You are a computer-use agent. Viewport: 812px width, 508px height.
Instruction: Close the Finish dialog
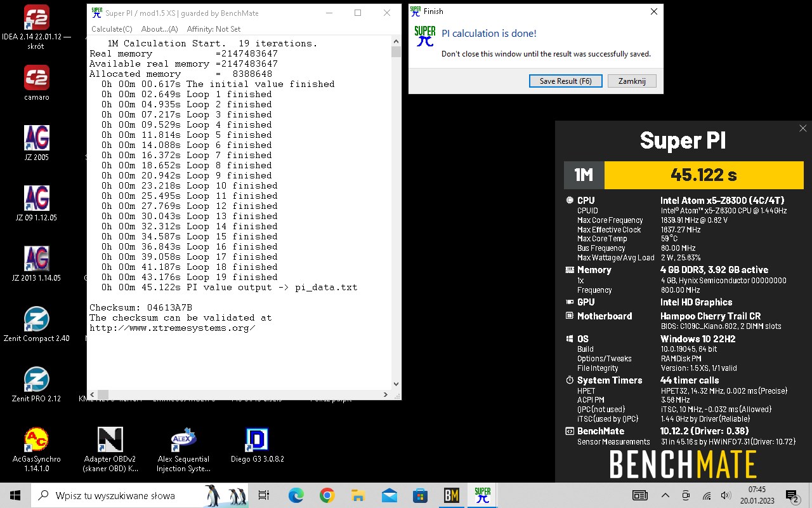(x=653, y=11)
